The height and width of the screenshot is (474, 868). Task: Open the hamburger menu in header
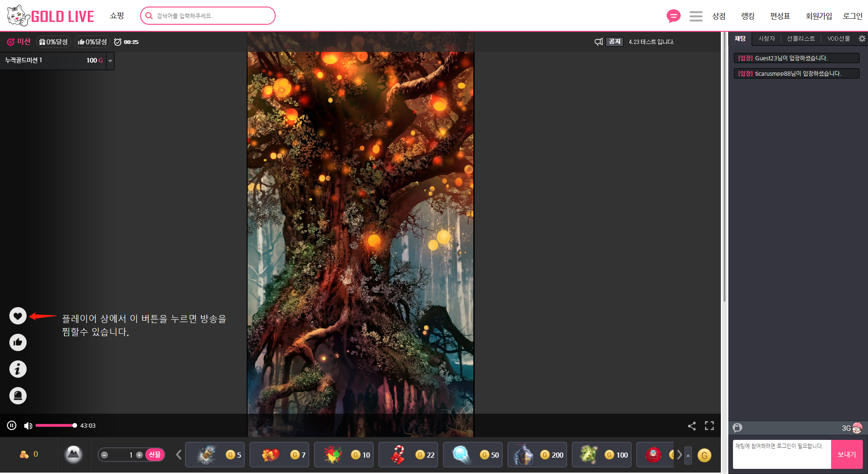[696, 16]
